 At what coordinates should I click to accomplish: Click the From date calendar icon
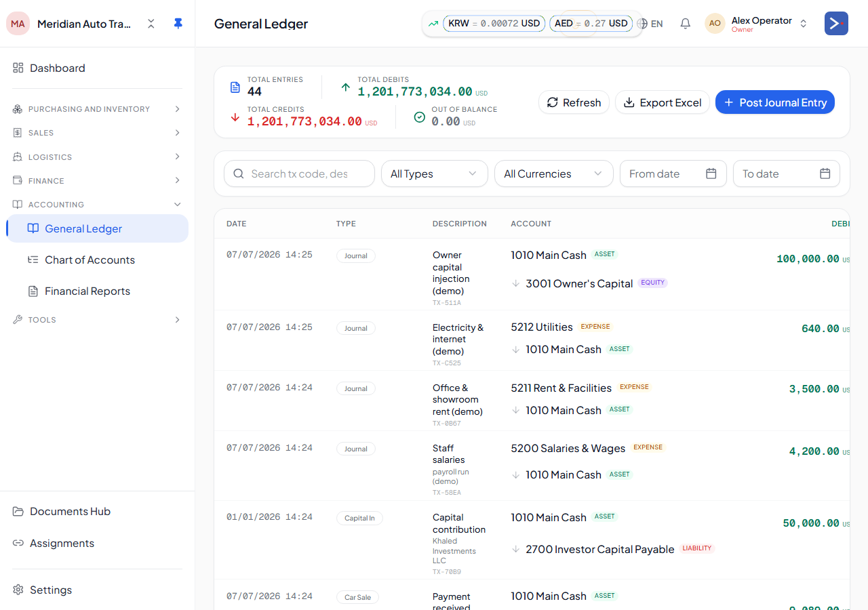(711, 174)
